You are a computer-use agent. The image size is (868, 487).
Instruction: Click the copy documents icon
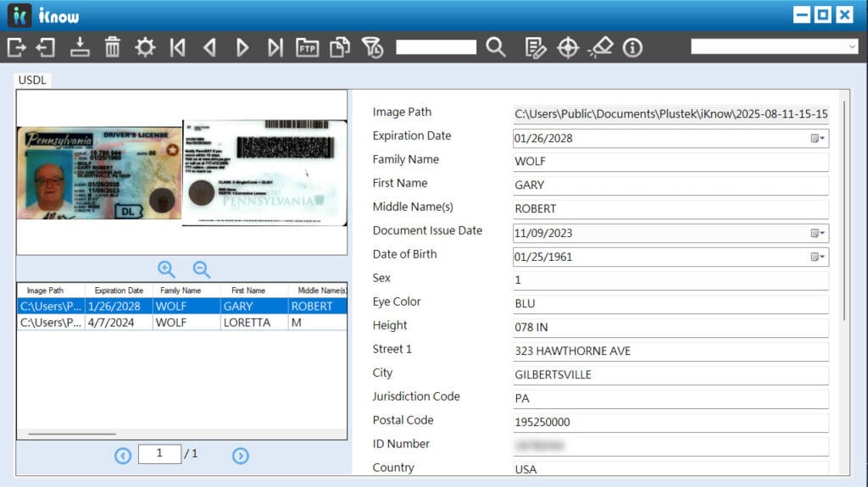(x=340, y=47)
